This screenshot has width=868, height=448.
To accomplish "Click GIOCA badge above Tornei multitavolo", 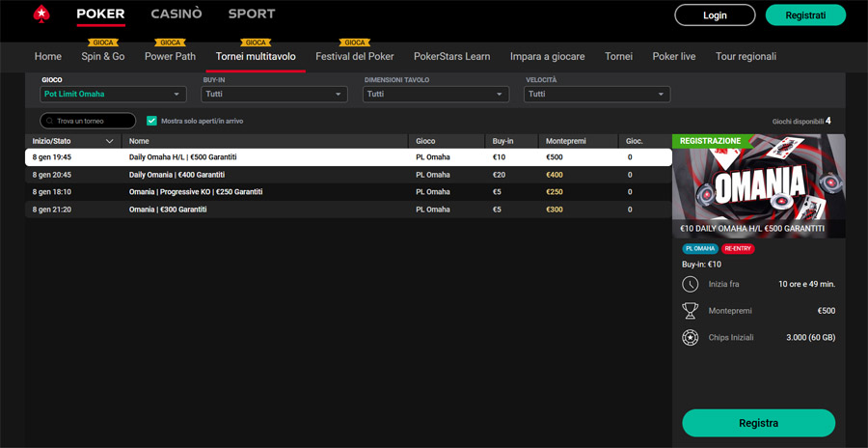I will click(x=256, y=42).
